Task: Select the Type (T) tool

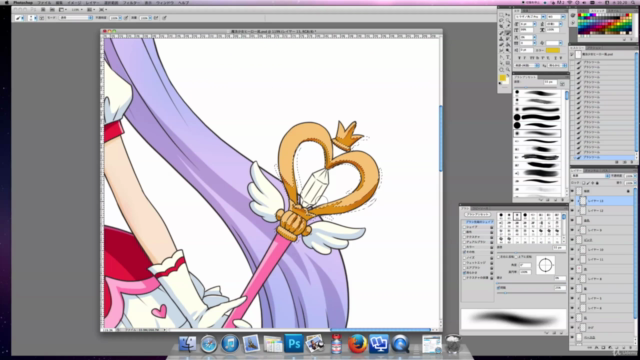Action: [x=508, y=57]
